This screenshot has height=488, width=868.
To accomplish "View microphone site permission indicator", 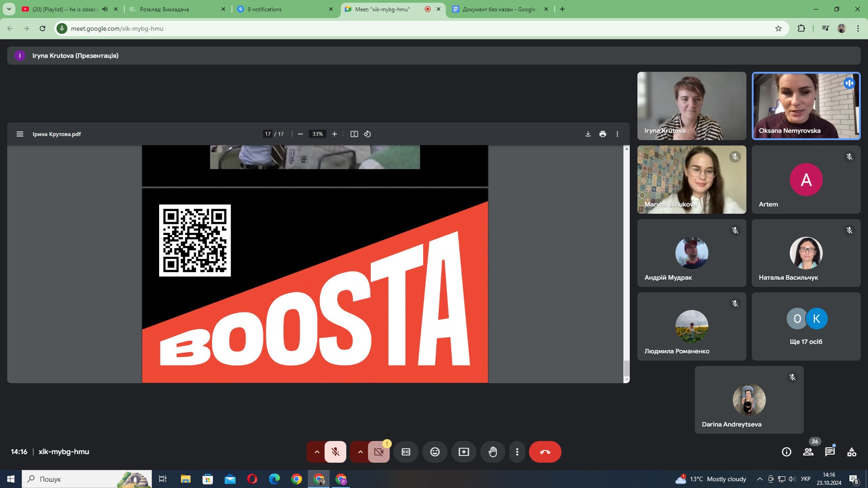I will (62, 28).
